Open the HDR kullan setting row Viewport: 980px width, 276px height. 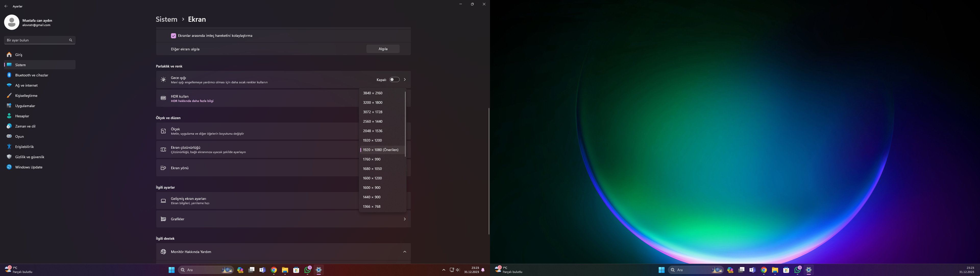point(258,98)
